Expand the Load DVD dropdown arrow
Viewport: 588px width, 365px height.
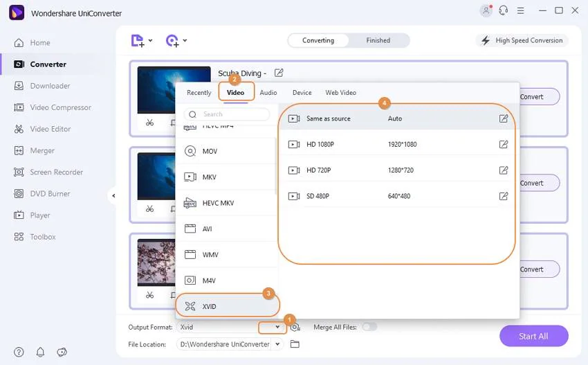click(185, 40)
